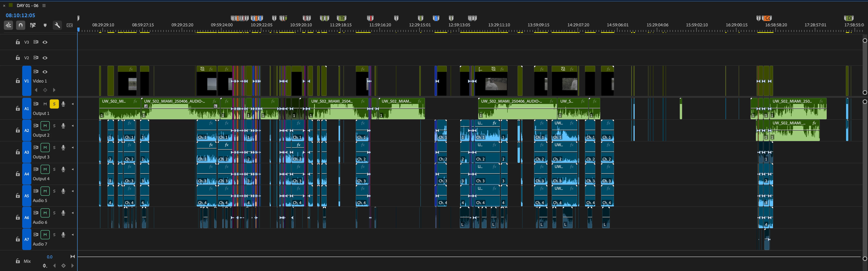
Task: Select the DAY 01 - 06 sequence tab
Action: coord(27,6)
